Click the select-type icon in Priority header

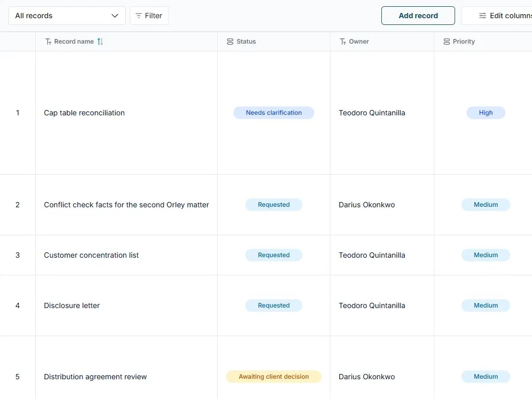click(446, 42)
